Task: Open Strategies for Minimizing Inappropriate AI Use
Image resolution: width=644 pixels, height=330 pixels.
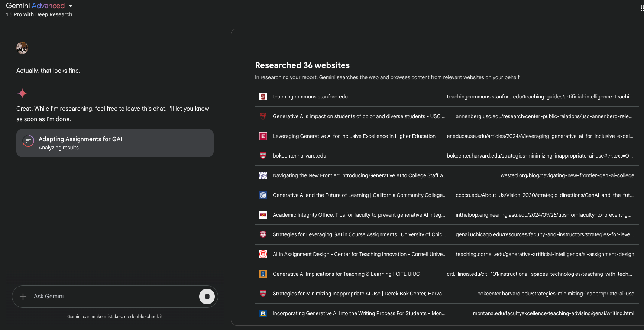Action: 359,294
